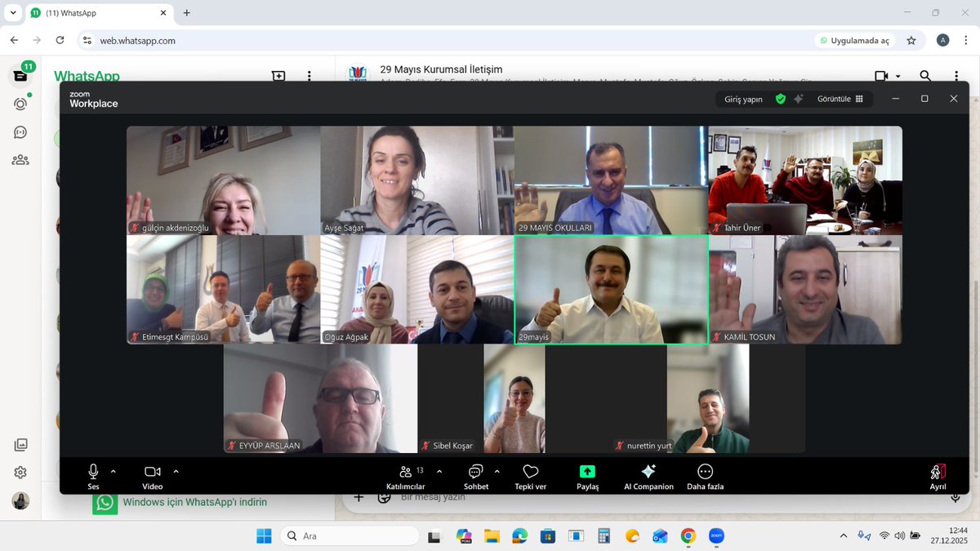980x551 pixels.
Task: Click the green shield encryption icon
Action: tap(781, 99)
